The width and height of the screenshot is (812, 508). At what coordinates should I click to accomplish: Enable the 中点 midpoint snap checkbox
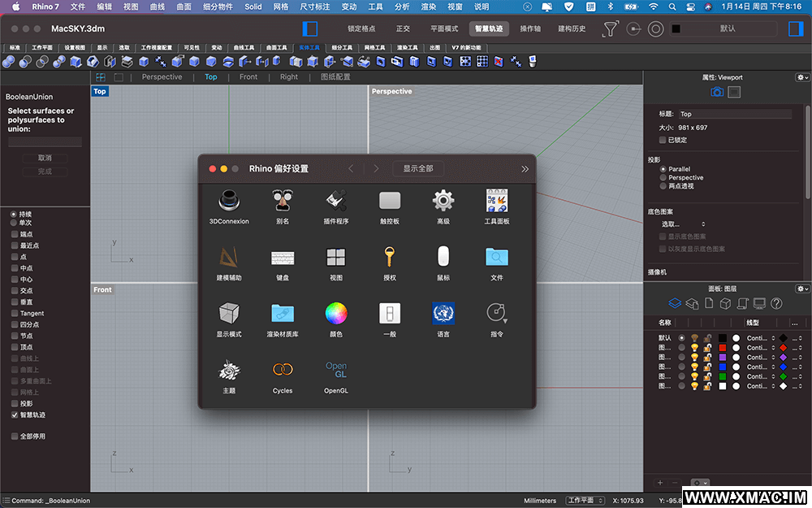[x=15, y=268]
